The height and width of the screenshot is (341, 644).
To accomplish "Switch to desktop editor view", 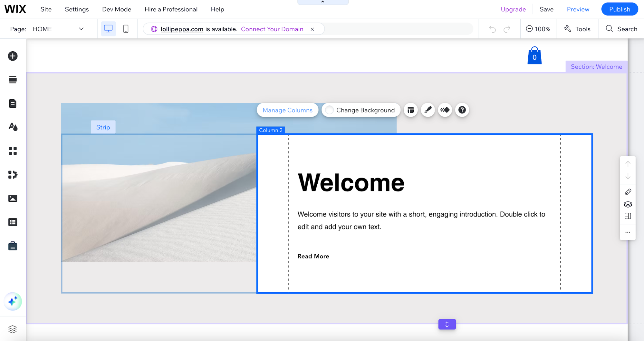I will (108, 29).
